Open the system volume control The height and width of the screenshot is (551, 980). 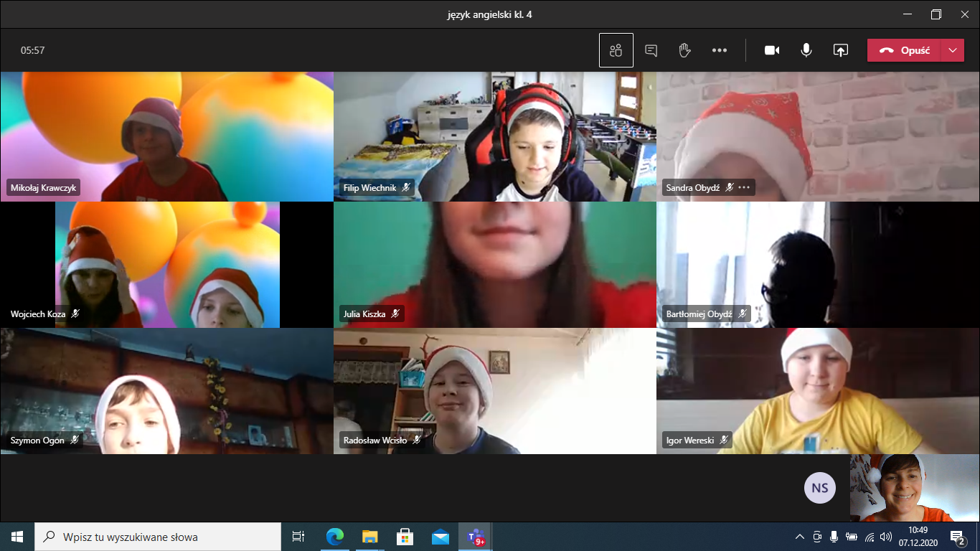[x=885, y=537]
